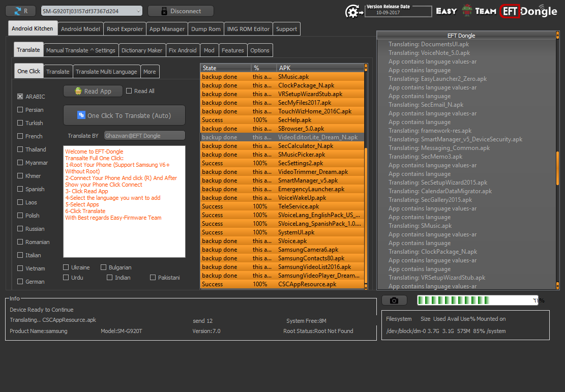Check the Romanian language checkbox
565x392 pixels.
[20, 242]
